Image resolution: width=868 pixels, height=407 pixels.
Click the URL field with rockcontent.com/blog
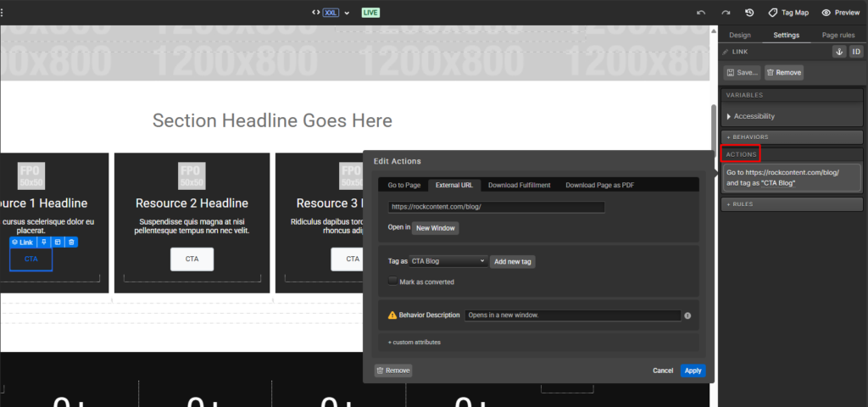[496, 207]
